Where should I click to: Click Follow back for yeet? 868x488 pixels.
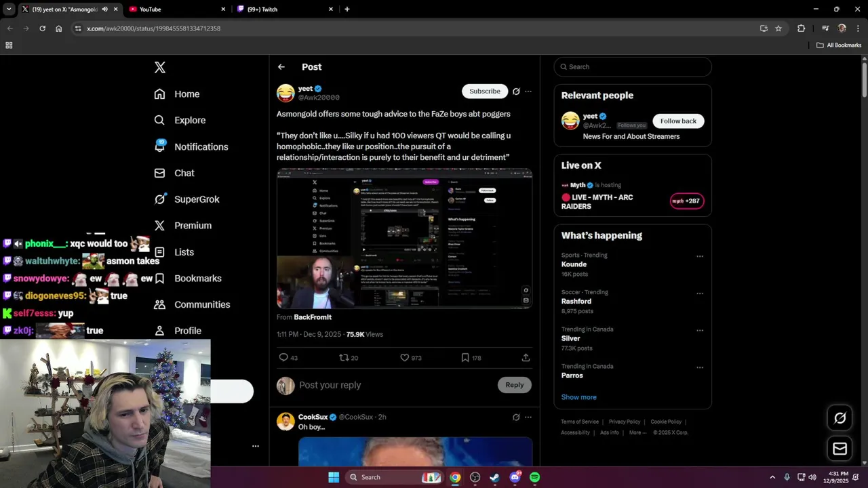click(678, 121)
